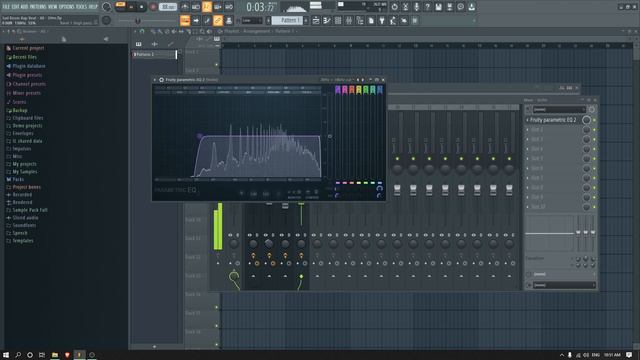Click the blue band 7 token in EQ
The image size is (640, 360).
coord(380,90)
